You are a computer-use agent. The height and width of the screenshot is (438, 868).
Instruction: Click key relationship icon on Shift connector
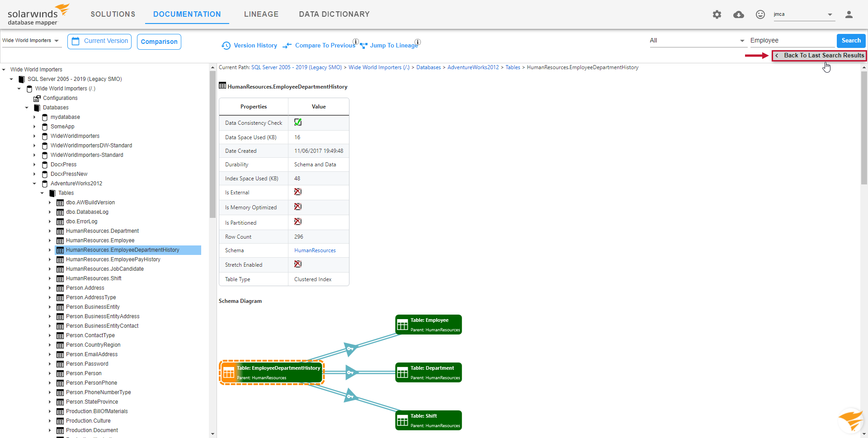350,396
